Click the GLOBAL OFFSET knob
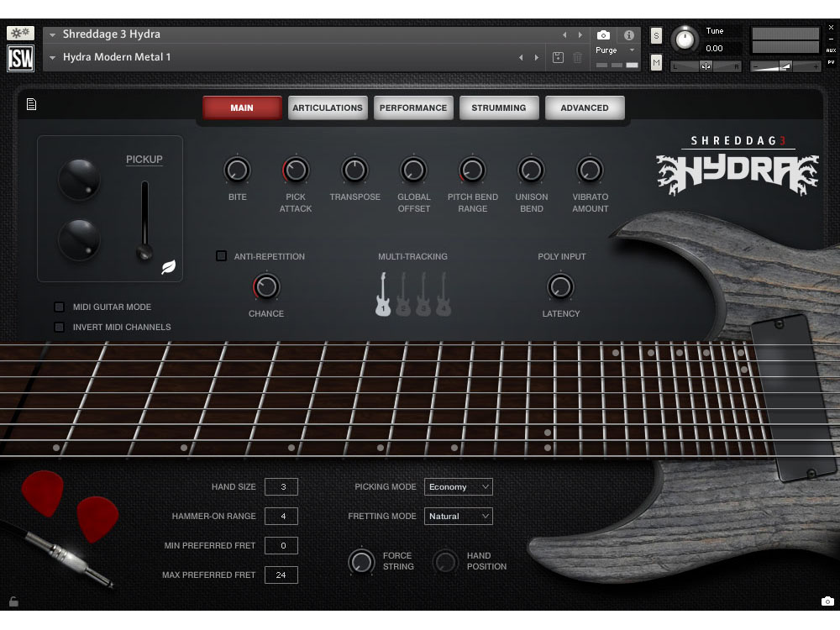This screenshot has width=840, height=630. (x=413, y=171)
